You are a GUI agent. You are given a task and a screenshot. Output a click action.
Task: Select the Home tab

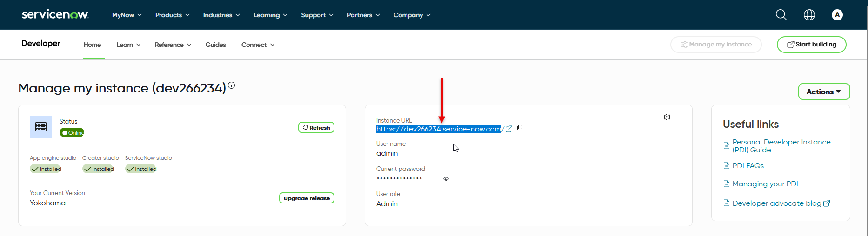click(92, 45)
